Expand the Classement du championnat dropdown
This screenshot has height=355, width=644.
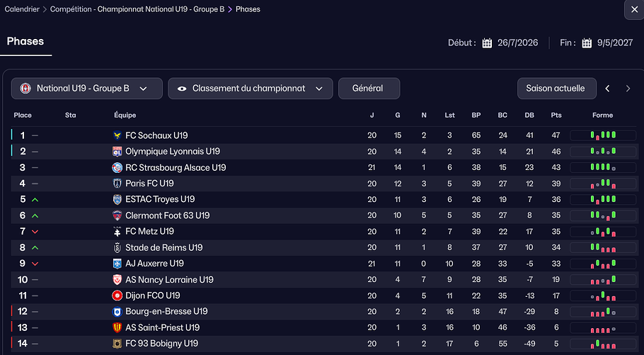[x=250, y=89]
